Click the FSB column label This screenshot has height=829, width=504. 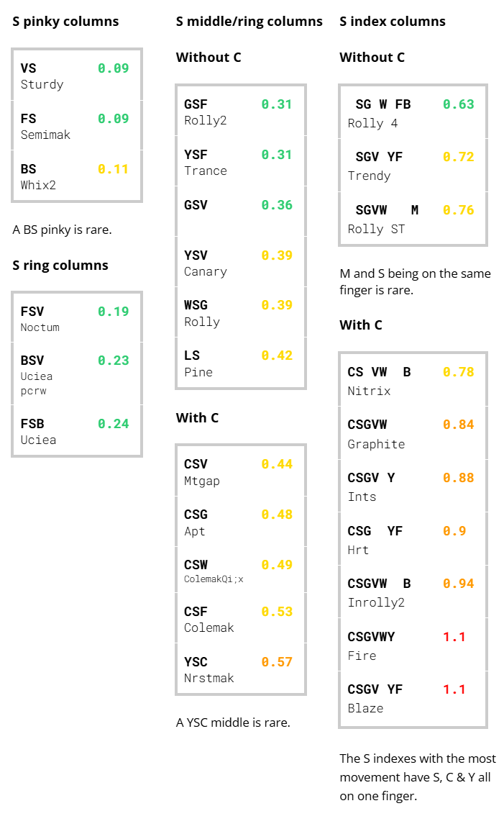32,424
